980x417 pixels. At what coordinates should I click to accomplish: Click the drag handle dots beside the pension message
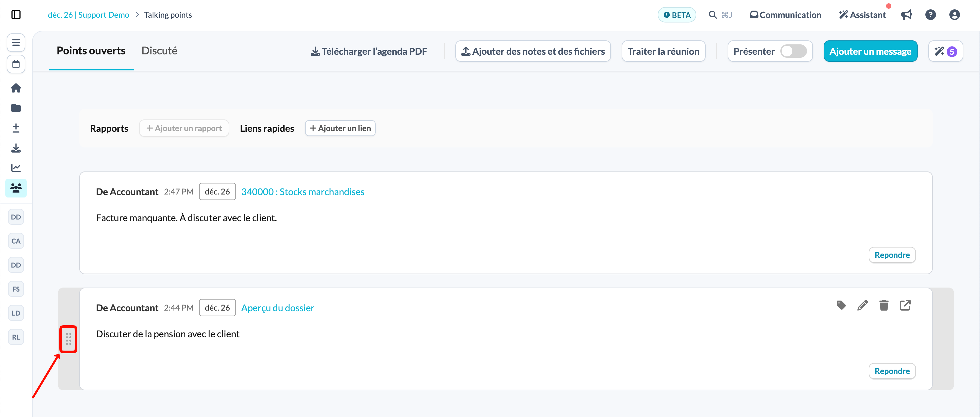tap(68, 339)
